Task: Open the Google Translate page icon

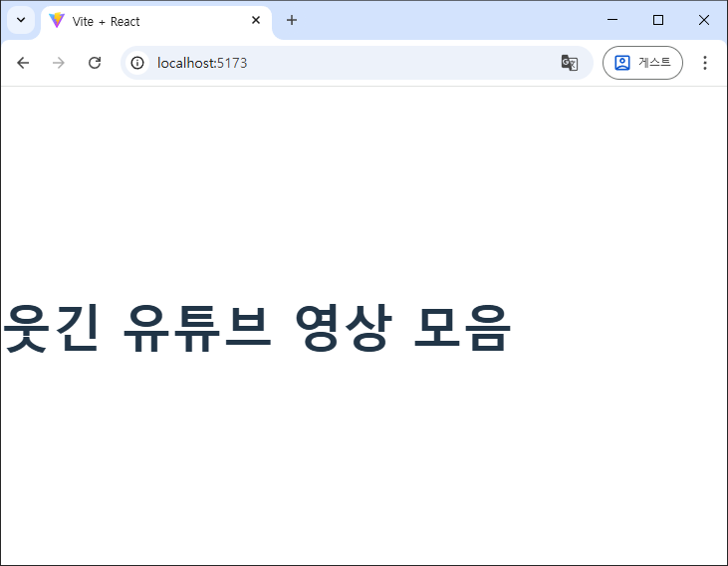Action: click(570, 63)
